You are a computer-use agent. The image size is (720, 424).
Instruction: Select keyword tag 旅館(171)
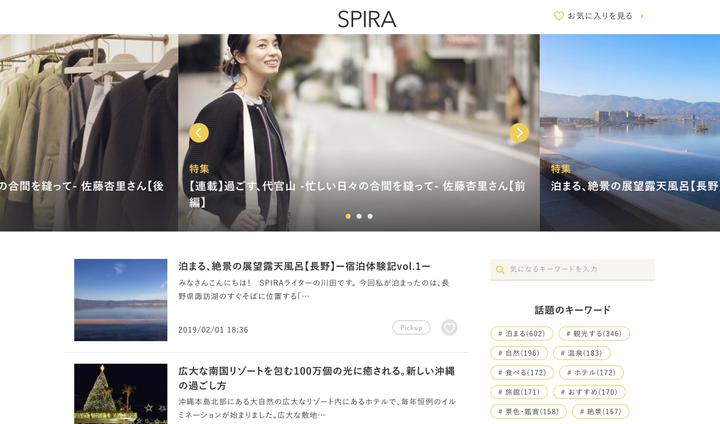[519, 392]
